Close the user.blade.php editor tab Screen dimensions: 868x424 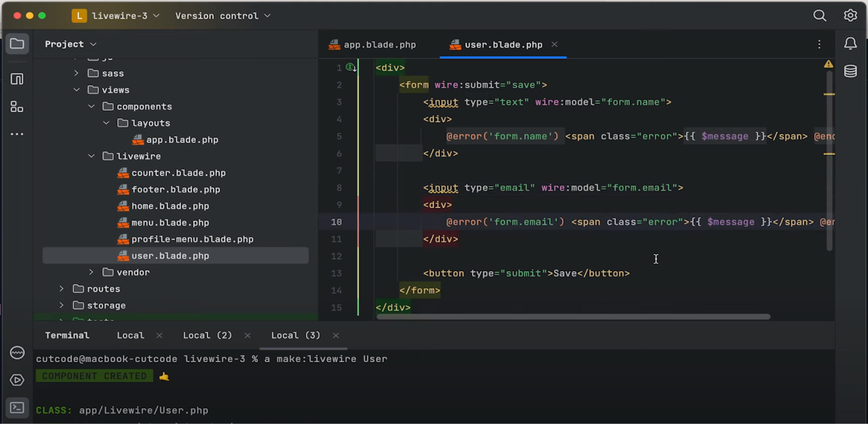[x=554, y=44]
